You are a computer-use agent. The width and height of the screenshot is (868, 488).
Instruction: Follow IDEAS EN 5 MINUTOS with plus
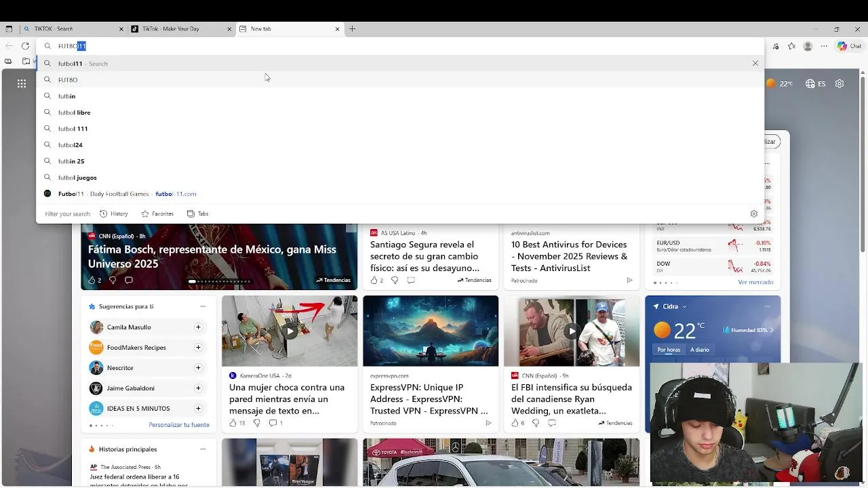[198, 408]
